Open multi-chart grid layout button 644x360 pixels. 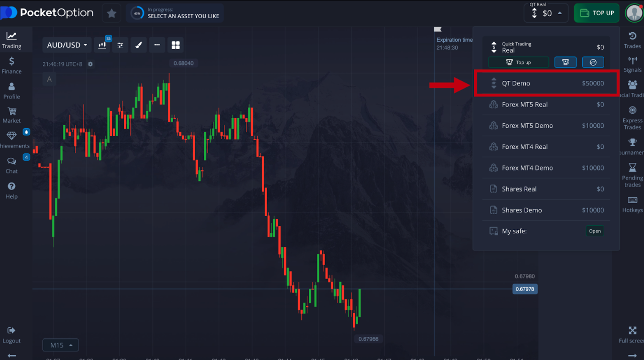(x=176, y=45)
